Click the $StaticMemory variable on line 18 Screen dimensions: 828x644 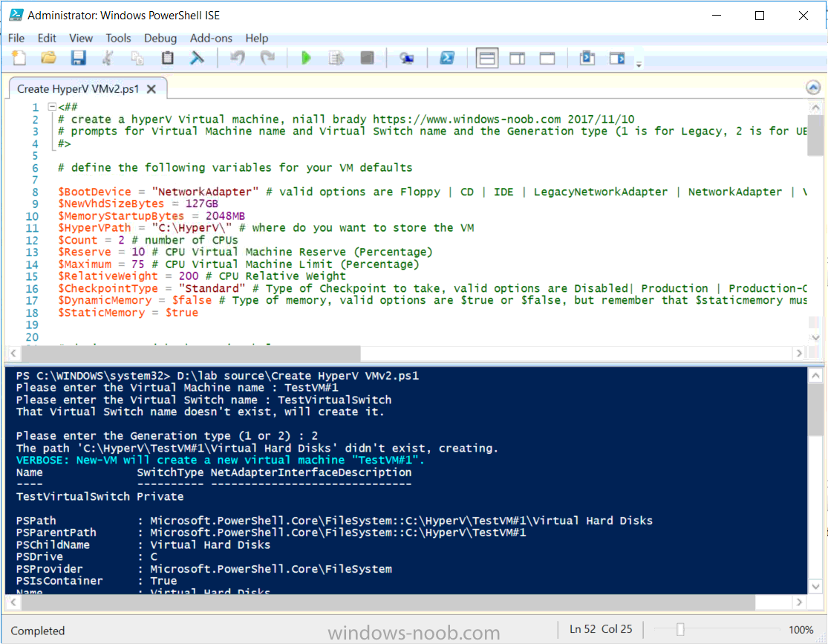[x=102, y=313]
